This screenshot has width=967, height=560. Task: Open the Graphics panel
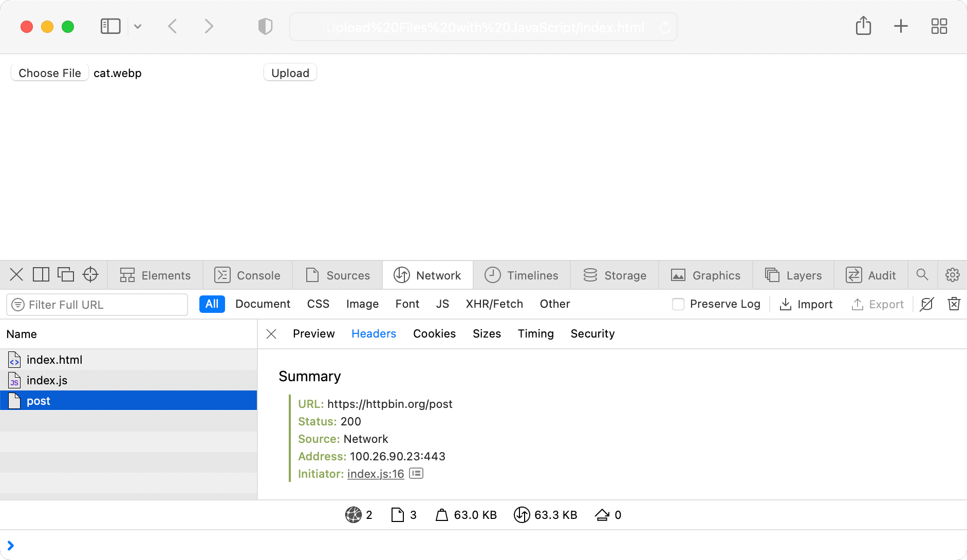click(706, 275)
